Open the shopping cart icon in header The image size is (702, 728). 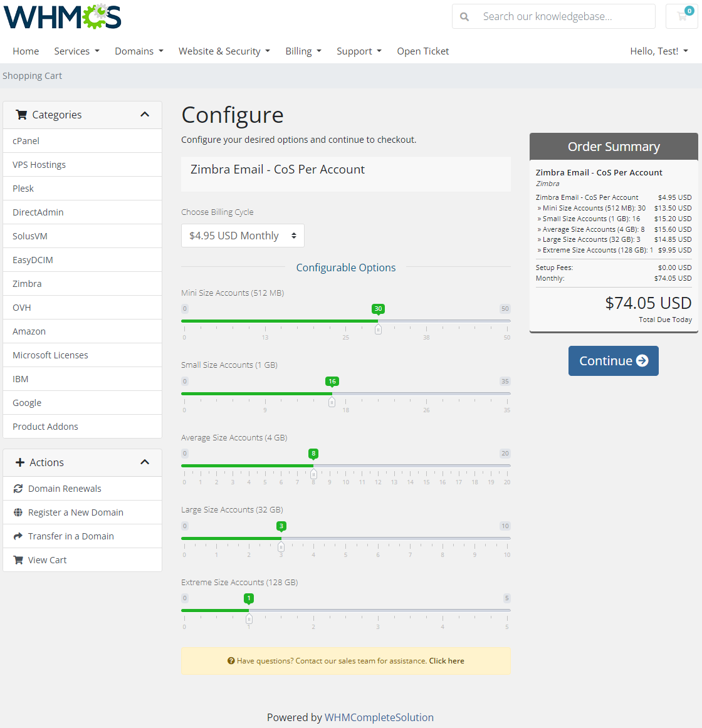pos(682,16)
